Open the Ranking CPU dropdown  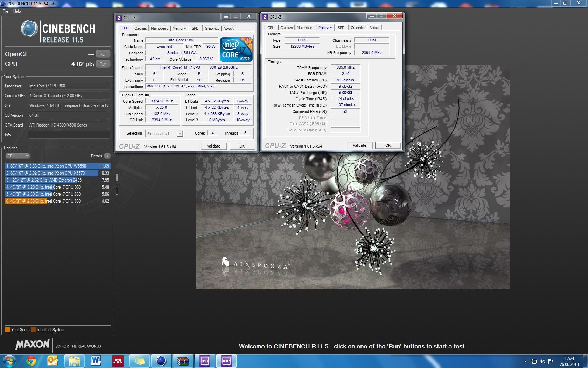point(17,156)
